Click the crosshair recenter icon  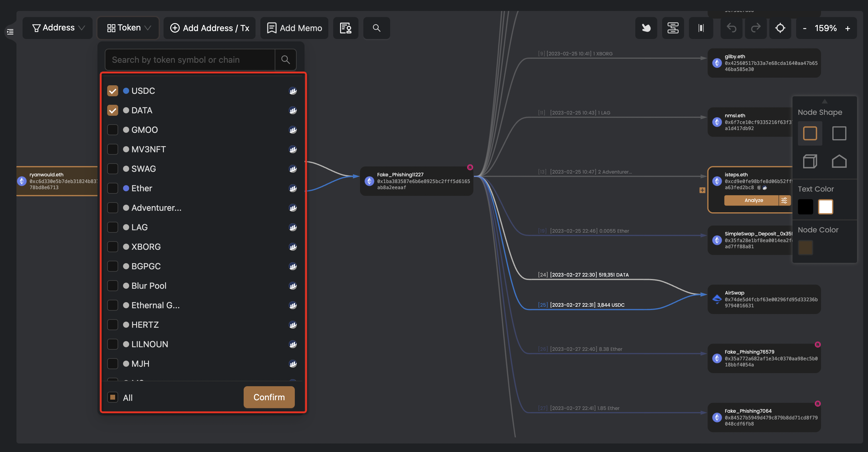coord(780,28)
